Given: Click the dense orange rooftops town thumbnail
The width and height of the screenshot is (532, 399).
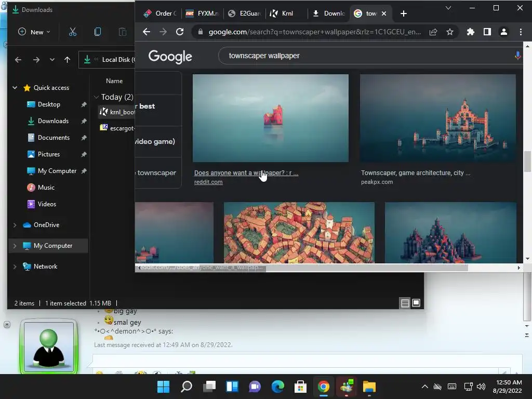Looking at the screenshot, I should [299, 233].
